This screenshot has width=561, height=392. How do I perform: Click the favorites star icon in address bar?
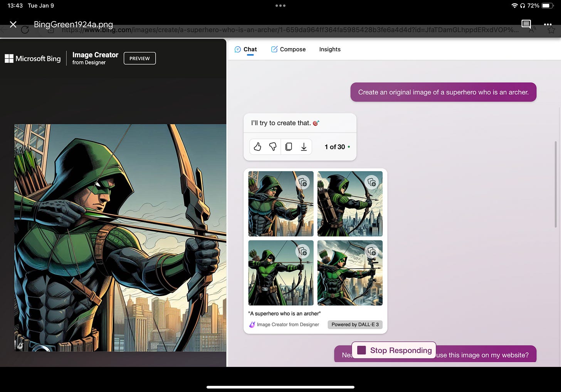[x=551, y=30]
